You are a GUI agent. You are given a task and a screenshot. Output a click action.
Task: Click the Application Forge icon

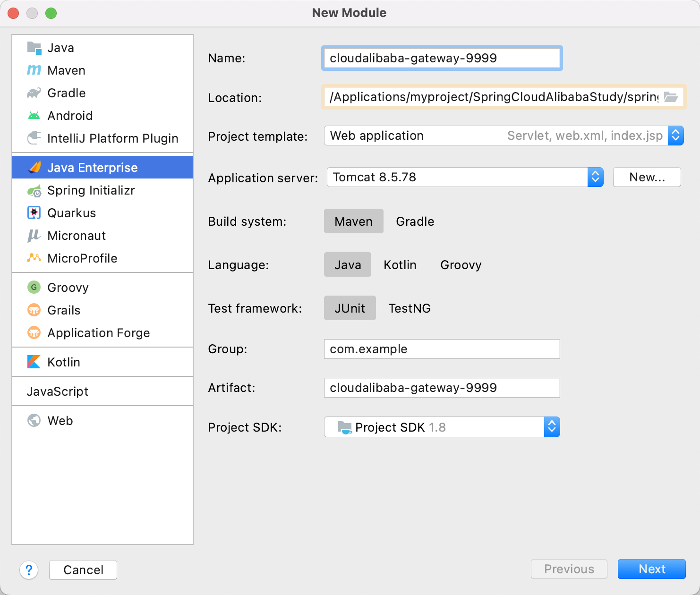click(34, 333)
